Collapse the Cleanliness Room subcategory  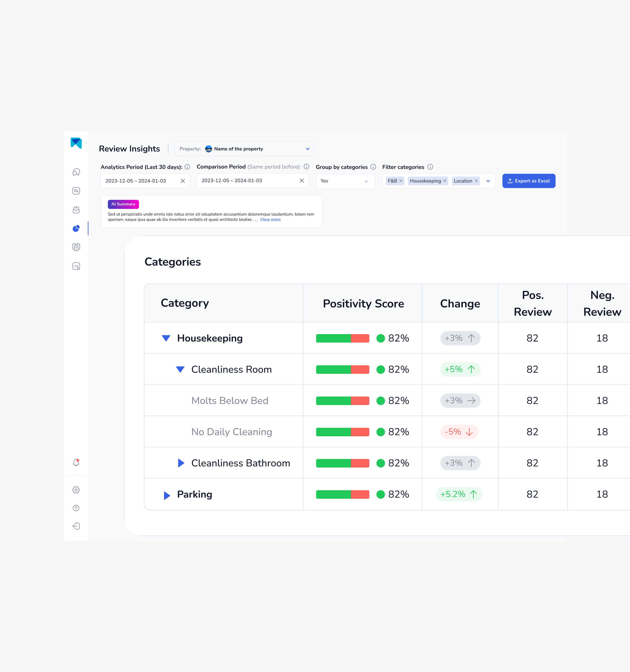point(180,369)
